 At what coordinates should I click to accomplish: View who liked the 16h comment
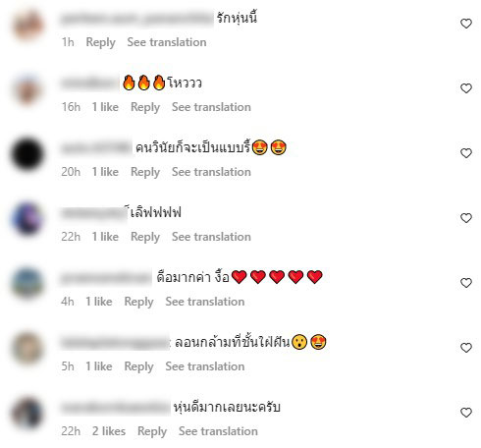105,107
